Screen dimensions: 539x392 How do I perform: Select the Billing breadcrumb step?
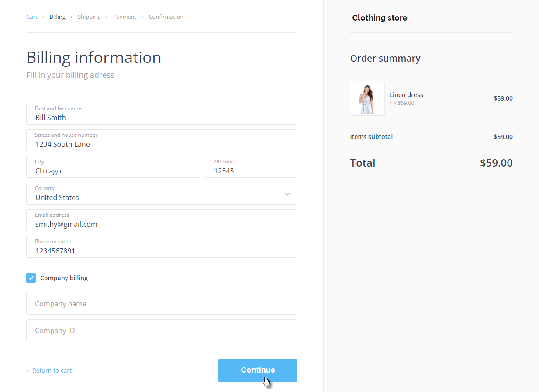point(57,17)
